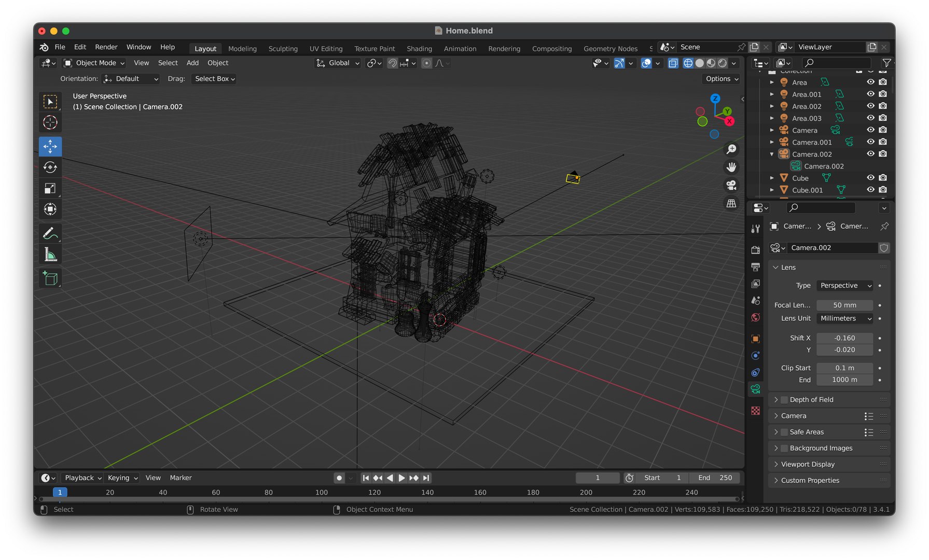The width and height of the screenshot is (929, 560).
Task: Switch to the Modeling workspace tab
Action: [x=242, y=49]
